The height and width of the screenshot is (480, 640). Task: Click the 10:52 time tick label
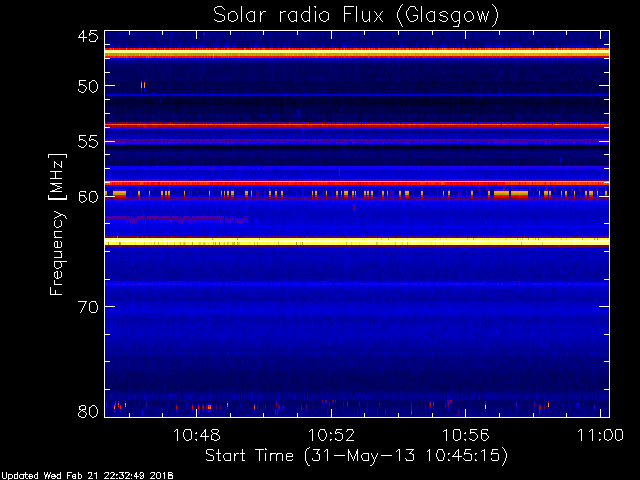pyautogui.click(x=331, y=435)
